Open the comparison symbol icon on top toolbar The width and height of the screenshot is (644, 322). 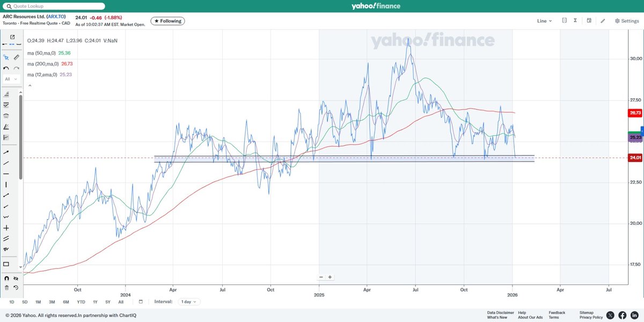(x=564, y=20)
